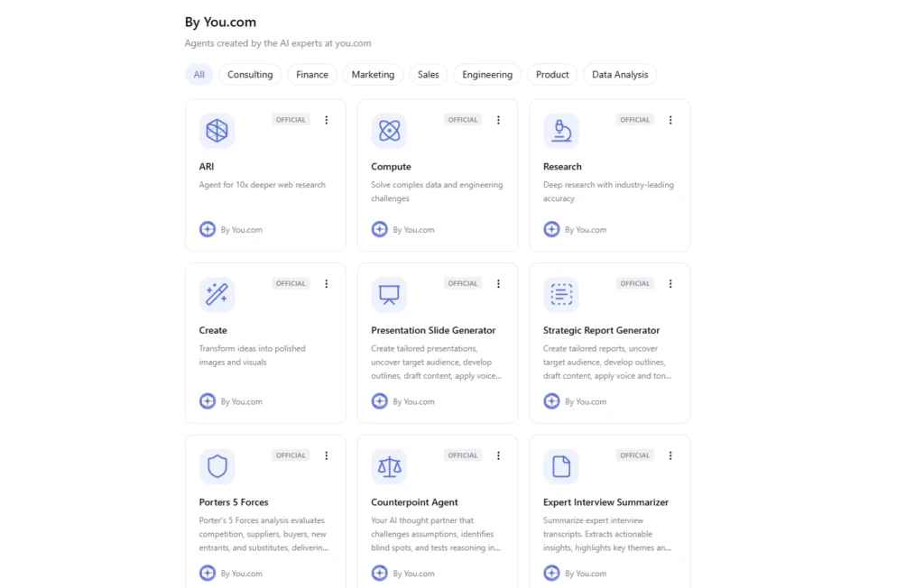Open the three-dot menu on Research card
Screen dimensions: 924x588
[x=670, y=120]
